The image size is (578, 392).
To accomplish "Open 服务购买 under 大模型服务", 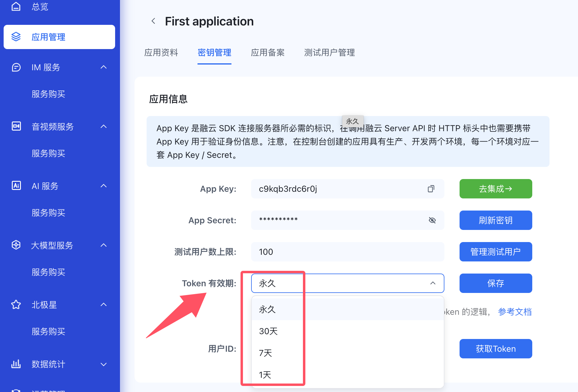I will 48,272.
